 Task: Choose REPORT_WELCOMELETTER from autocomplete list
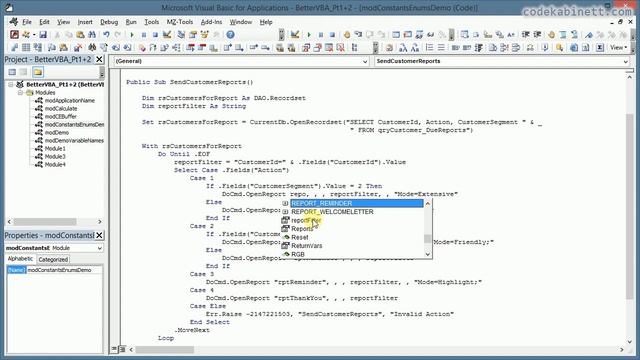(x=332, y=212)
